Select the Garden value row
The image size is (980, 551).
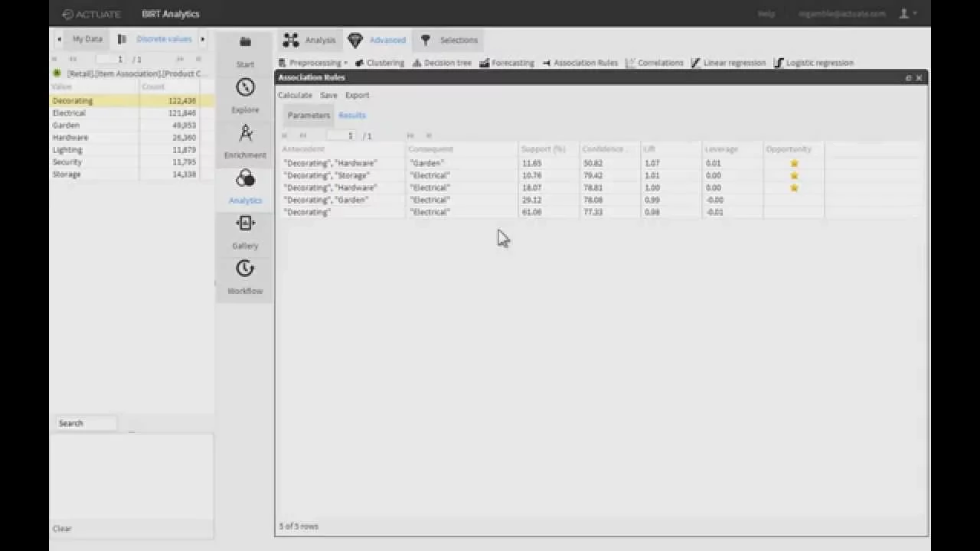(x=132, y=126)
